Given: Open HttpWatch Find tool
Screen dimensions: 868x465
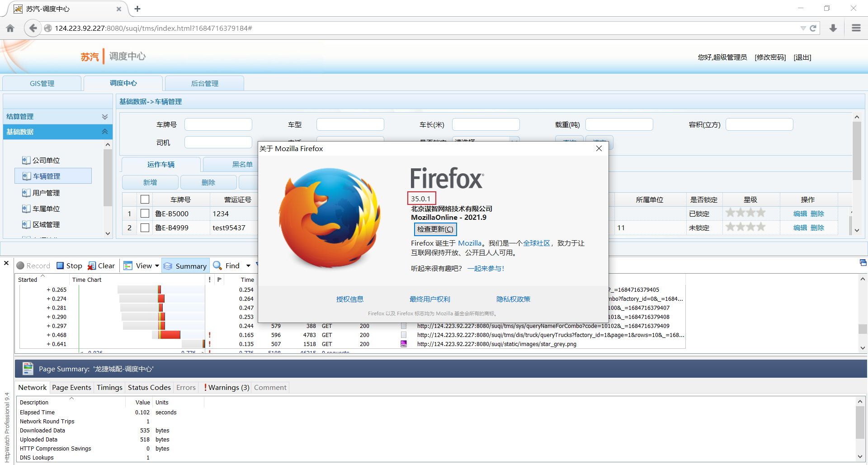Looking at the screenshot, I should click(226, 266).
